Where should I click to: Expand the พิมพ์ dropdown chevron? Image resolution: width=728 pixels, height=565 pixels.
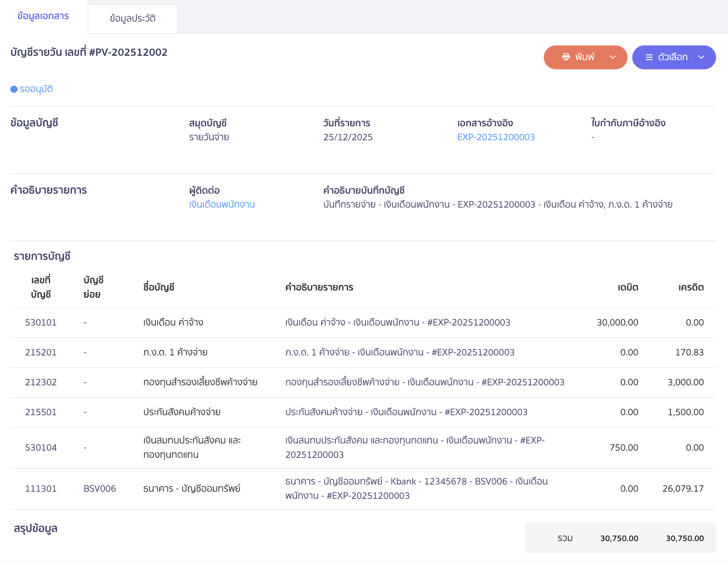point(613,57)
